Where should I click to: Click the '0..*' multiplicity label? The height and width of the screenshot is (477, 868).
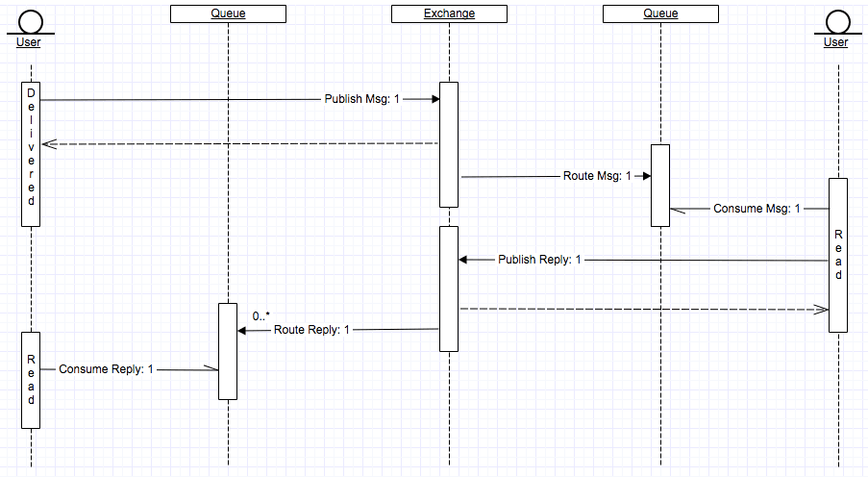(x=261, y=315)
